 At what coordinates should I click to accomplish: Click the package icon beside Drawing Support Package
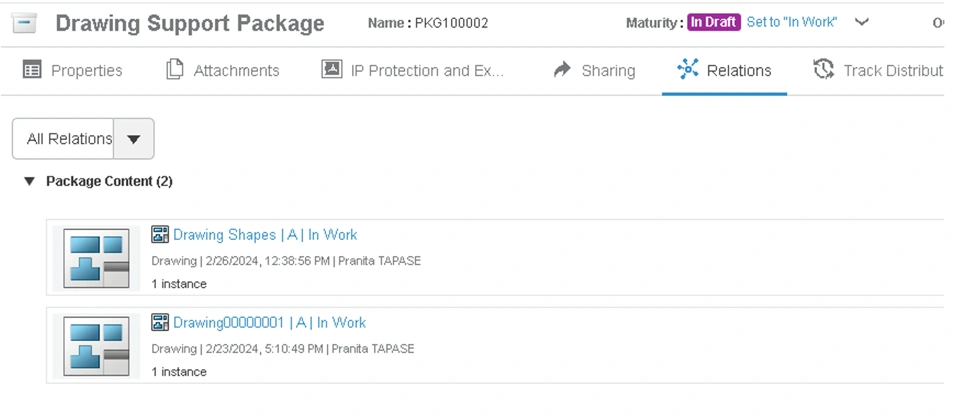(x=25, y=22)
